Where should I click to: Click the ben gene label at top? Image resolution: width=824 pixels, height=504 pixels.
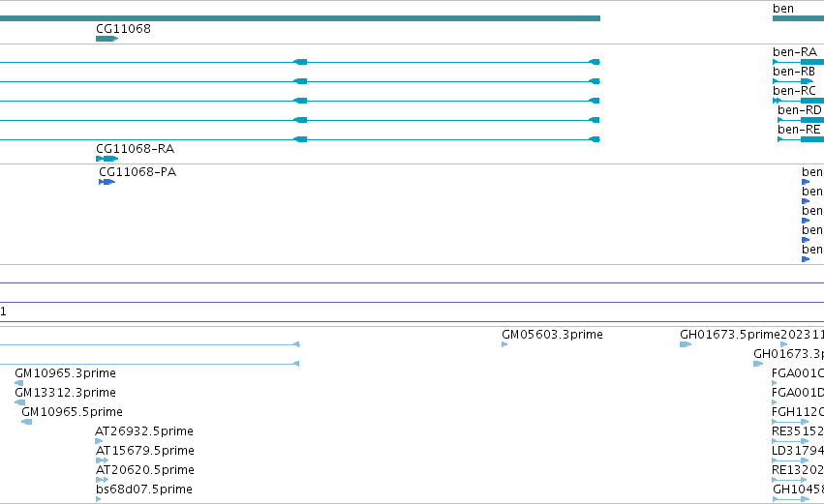(x=783, y=9)
